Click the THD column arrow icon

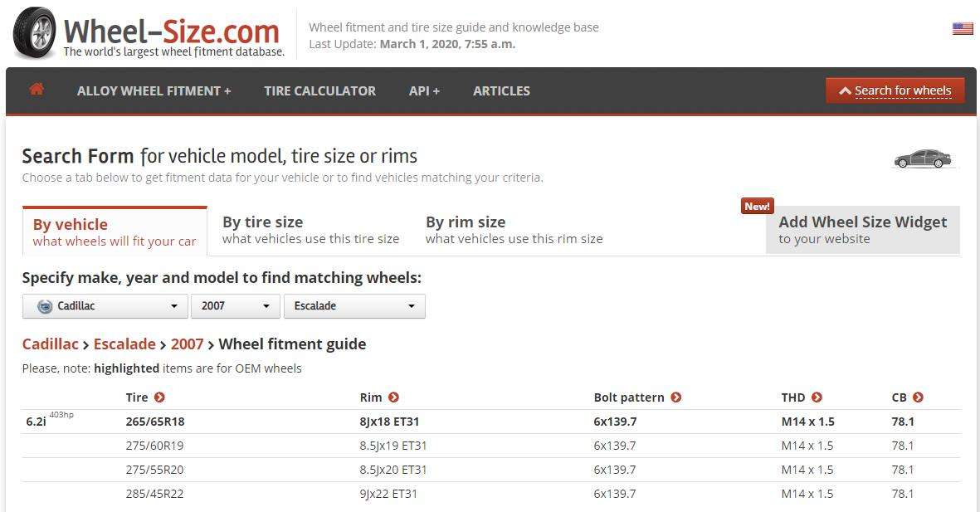click(817, 397)
